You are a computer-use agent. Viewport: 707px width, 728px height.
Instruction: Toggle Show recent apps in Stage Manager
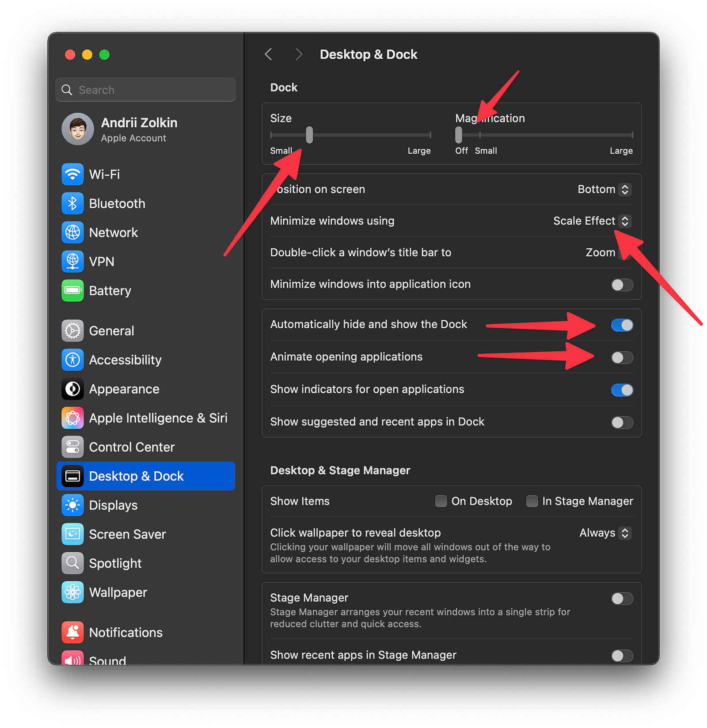pyautogui.click(x=622, y=656)
